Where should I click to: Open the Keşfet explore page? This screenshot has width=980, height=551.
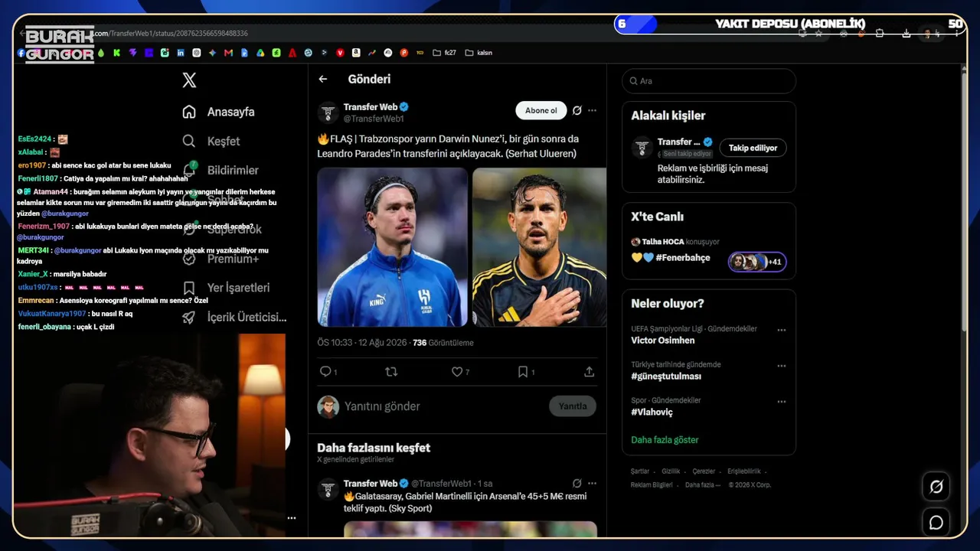(211, 142)
